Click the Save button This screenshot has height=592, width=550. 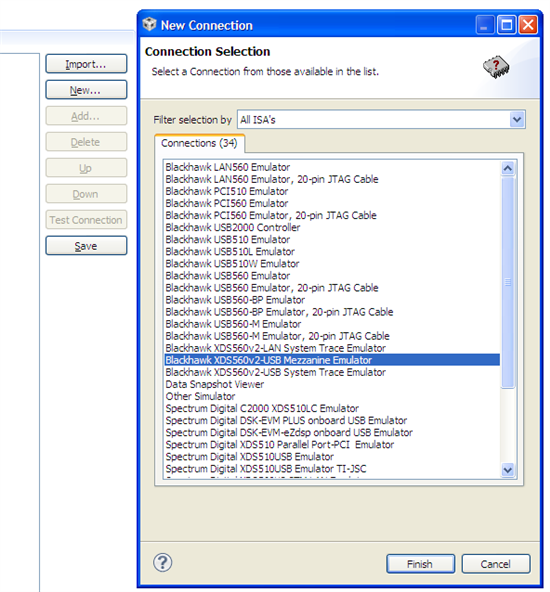86,246
